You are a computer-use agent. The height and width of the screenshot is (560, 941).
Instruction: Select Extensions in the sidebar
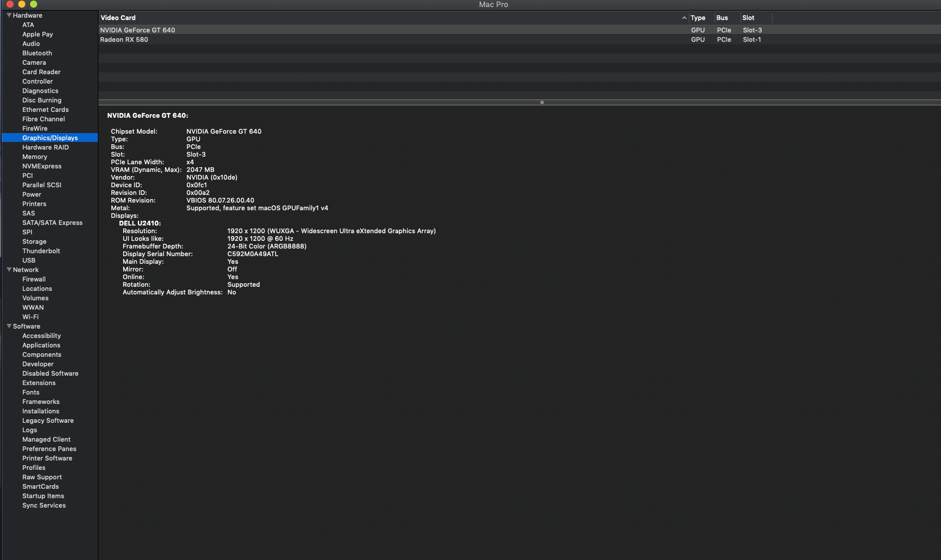tap(39, 383)
